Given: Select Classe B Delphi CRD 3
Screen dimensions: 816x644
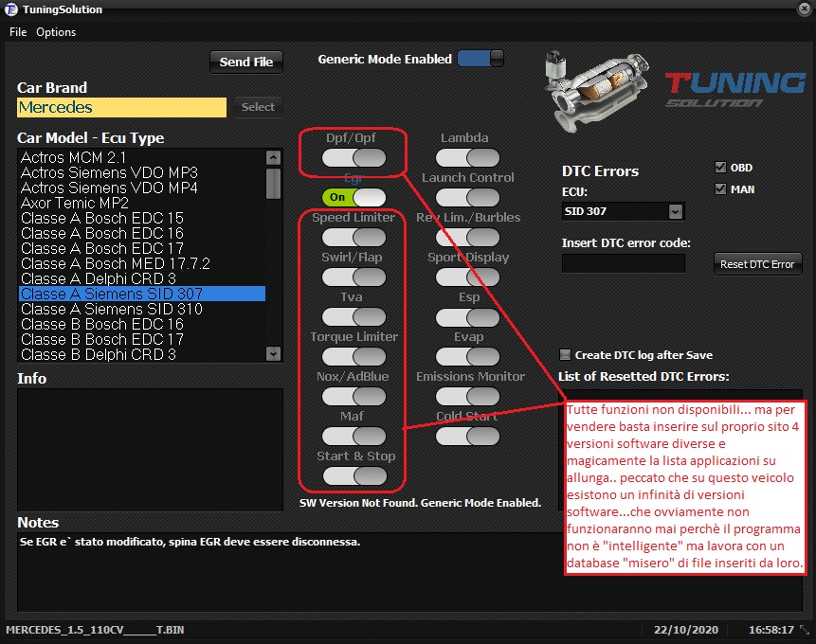Looking at the screenshot, I should [x=142, y=354].
